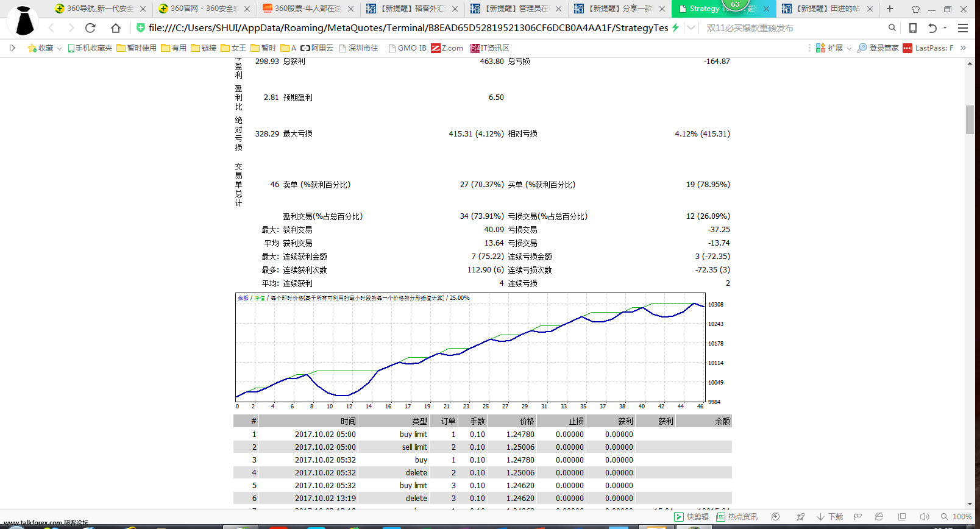Click the search box with 双11 text
Viewport: 980px width, 529px height.
[x=794, y=28]
